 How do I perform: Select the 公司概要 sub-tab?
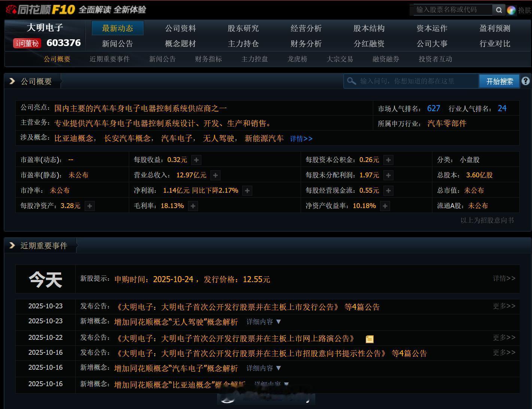coord(57,59)
